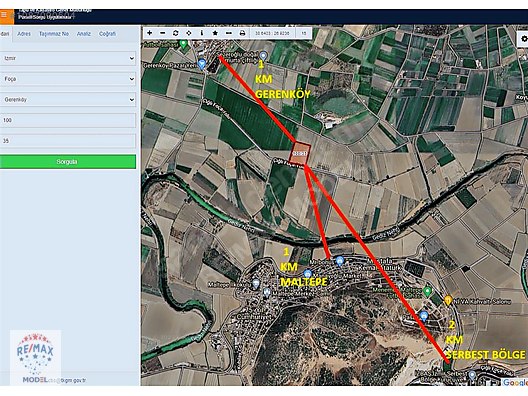Zoom in with the plus icon
The width and height of the screenshot is (528, 396).
click(150, 33)
